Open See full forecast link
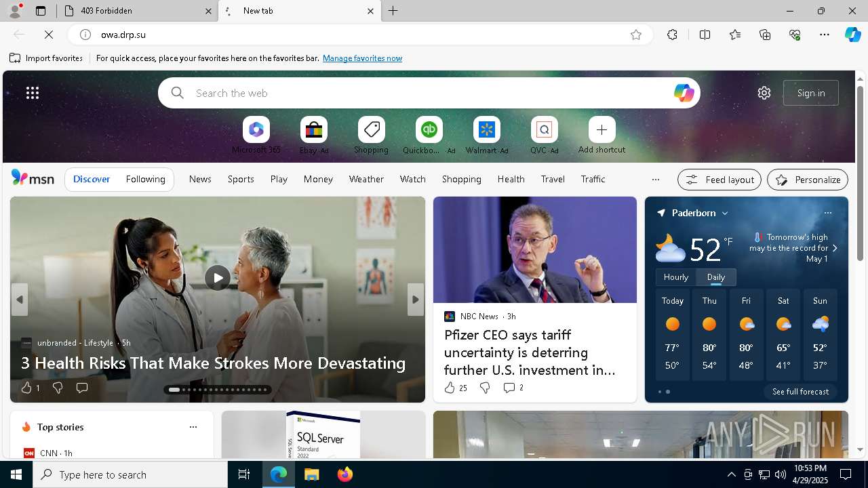Viewport: 868px width, 488px height. tap(800, 392)
